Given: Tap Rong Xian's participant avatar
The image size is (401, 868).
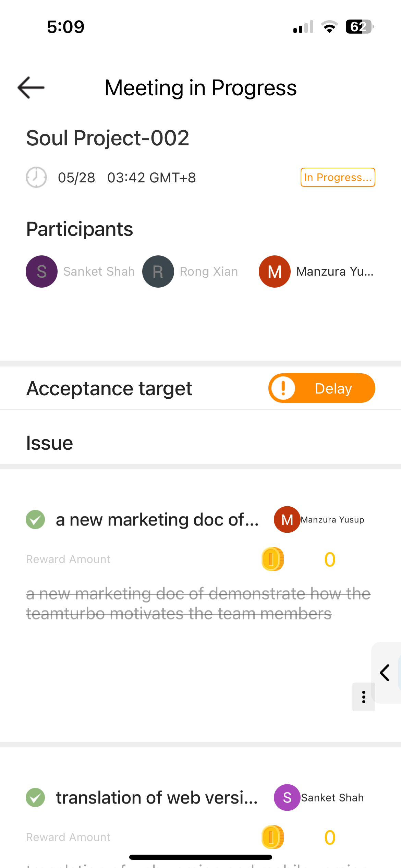Looking at the screenshot, I should (x=158, y=272).
